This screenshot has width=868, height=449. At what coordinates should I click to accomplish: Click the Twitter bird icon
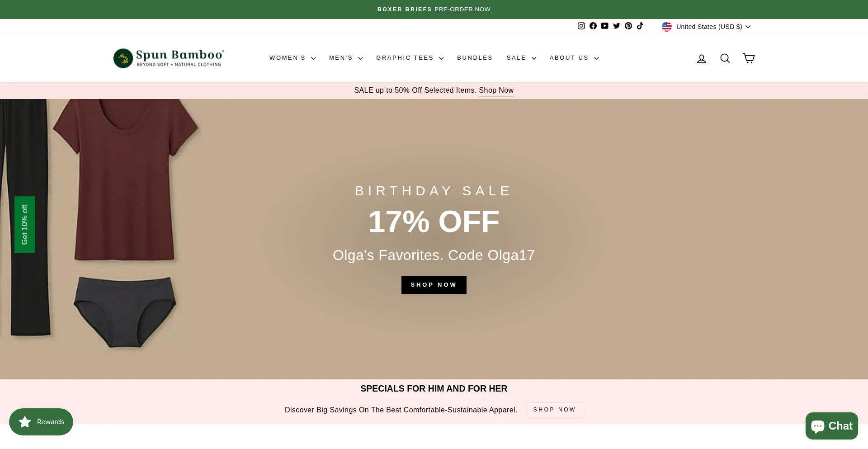point(617,26)
